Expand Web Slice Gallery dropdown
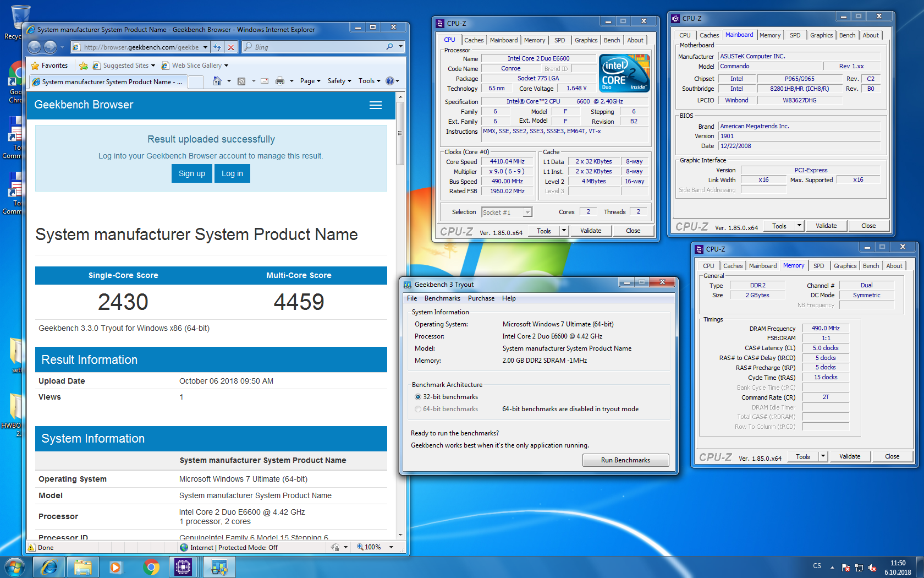This screenshot has height=578, width=924. click(226, 66)
